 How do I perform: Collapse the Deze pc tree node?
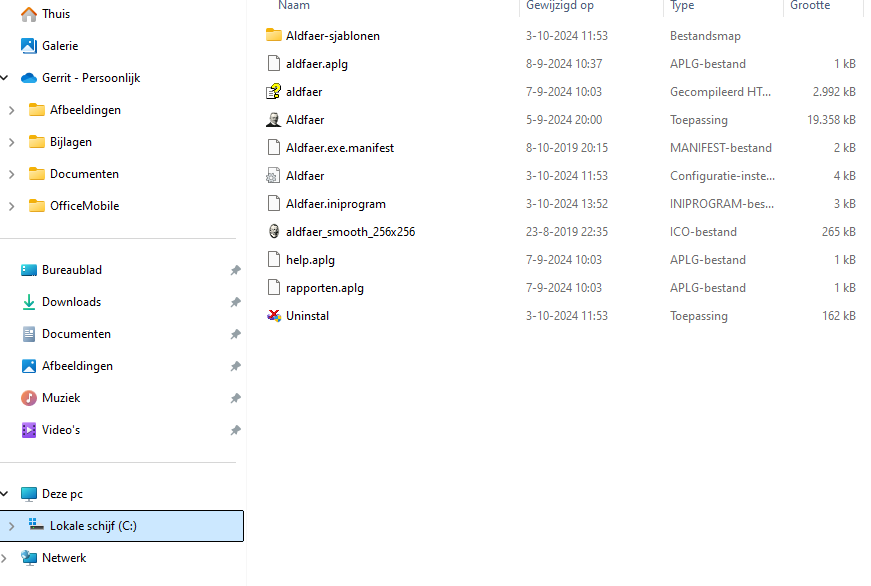coord(5,494)
